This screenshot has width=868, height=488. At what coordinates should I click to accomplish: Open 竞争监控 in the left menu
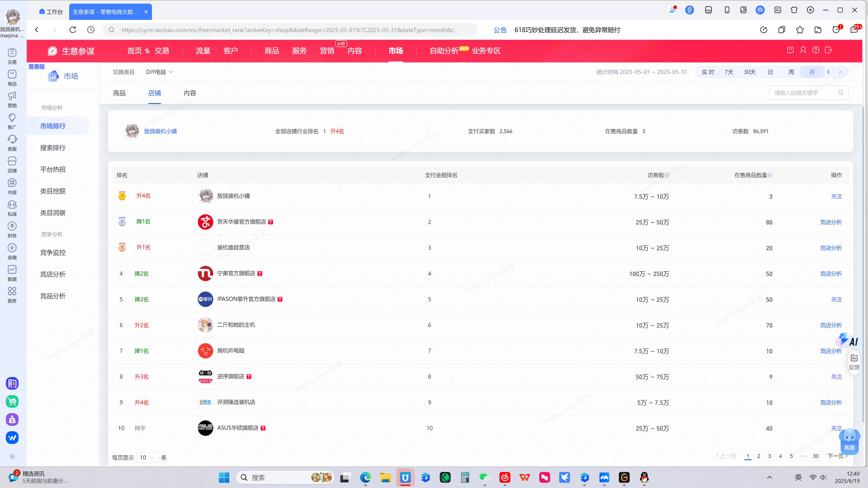(x=53, y=252)
